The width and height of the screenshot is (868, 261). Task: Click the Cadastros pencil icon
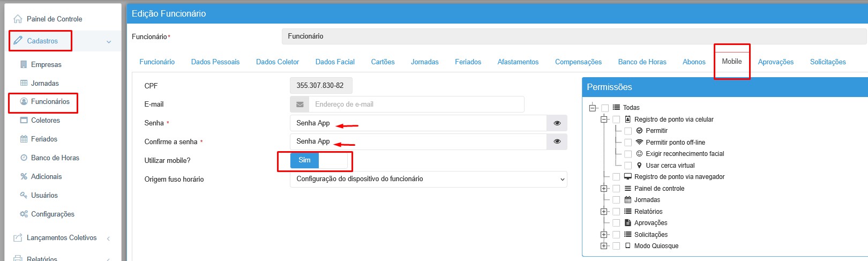point(18,41)
